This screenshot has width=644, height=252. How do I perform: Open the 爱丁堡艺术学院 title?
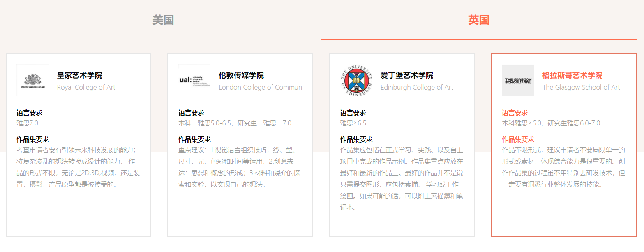coord(407,75)
